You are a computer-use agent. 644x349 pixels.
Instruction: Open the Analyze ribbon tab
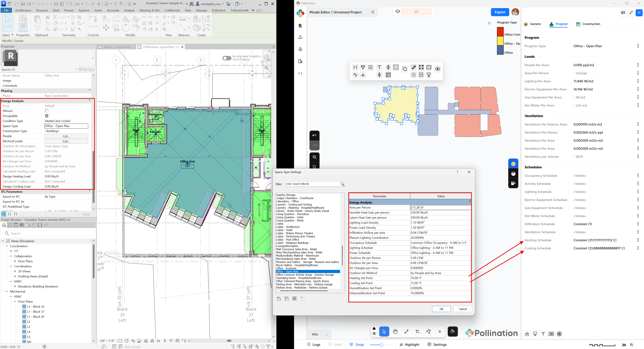[x=129, y=10]
